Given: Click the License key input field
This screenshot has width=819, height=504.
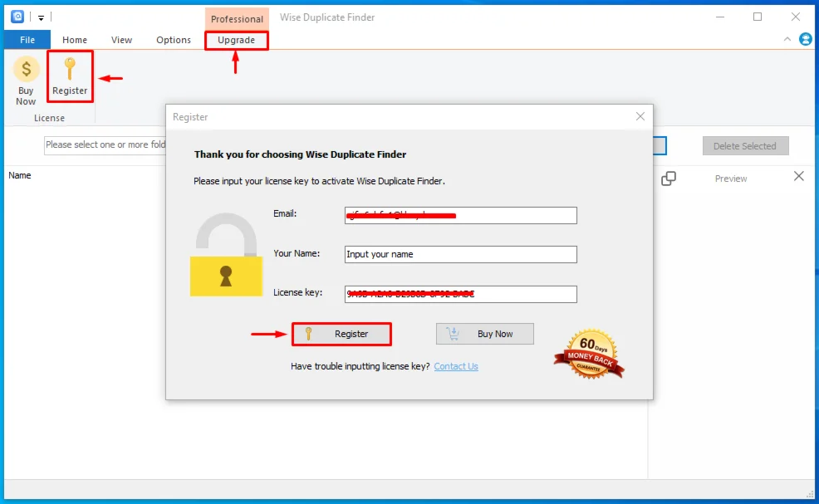Looking at the screenshot, I should 461,294.
